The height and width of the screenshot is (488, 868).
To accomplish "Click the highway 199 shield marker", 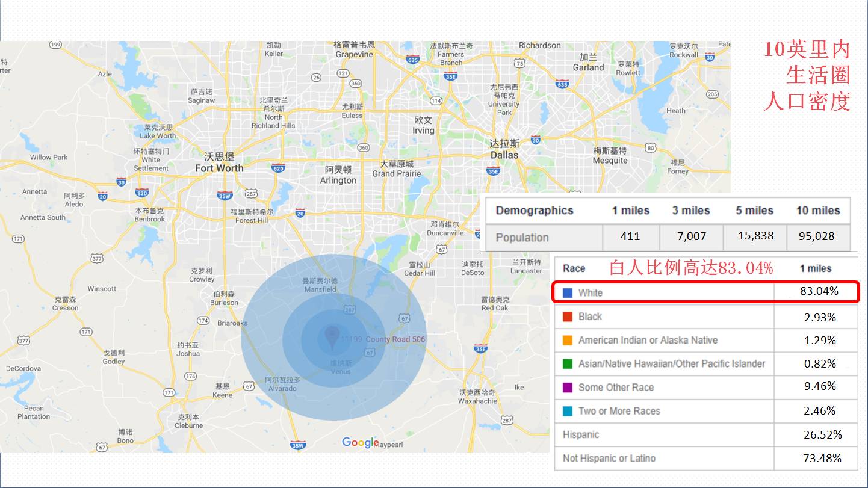I will coord(56,45).
